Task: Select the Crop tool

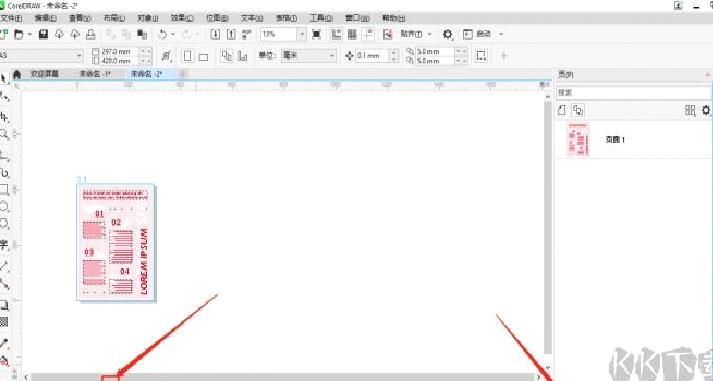Action: point(4,117)
